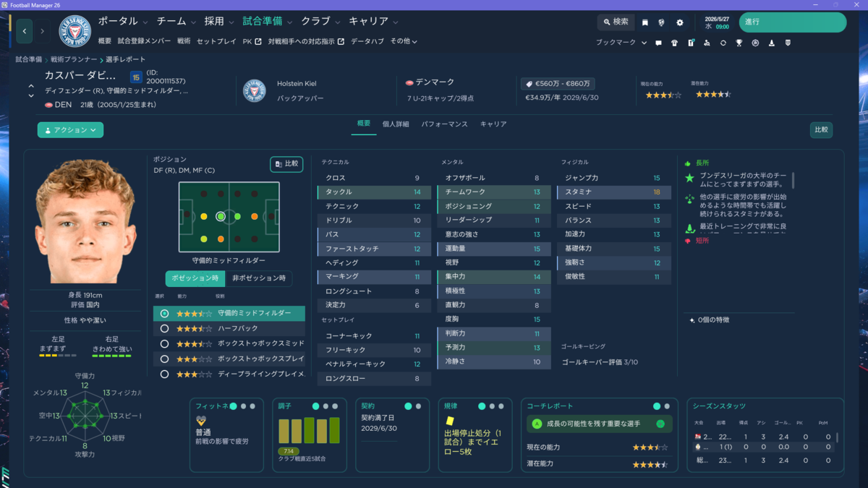Open the bookmark flag icon beside 検索
The width and height of the screenshot is (868, 488).
(x=644, y=22)
